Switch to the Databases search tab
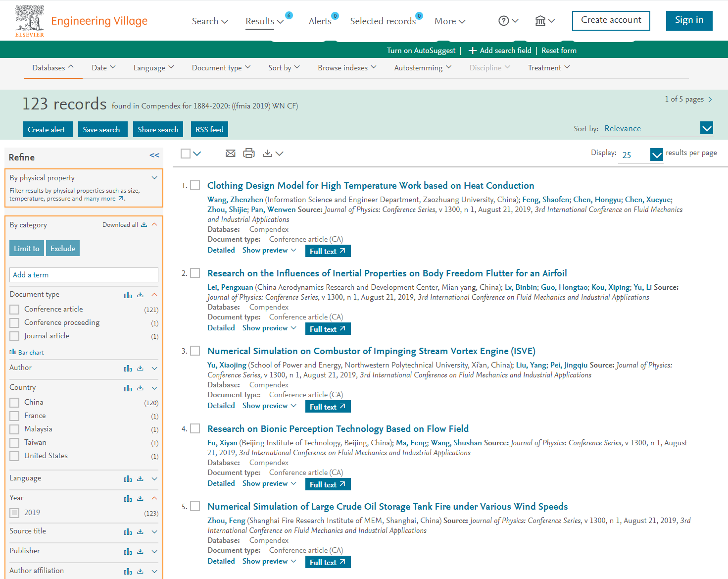Image resolution: width=728 pixels, height=579 pixels. (x=53, y=68)
